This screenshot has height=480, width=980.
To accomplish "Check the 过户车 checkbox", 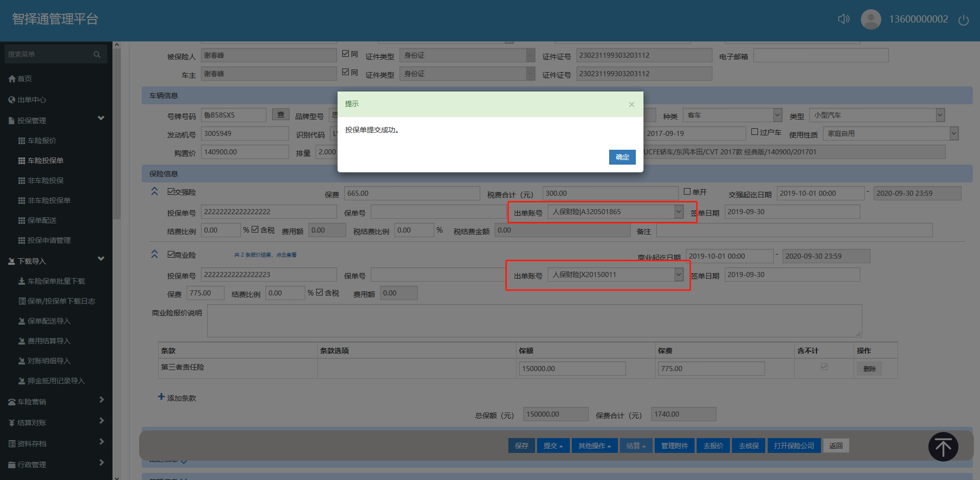I will [754, 132].
